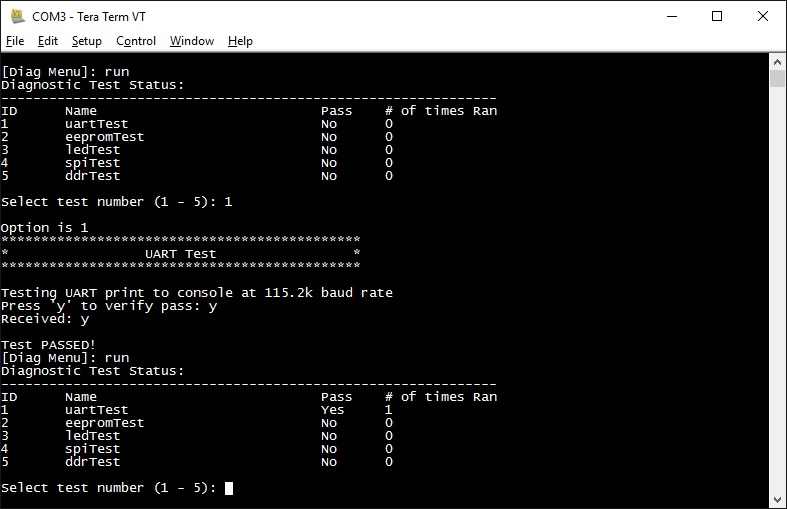Click the scrollbar up arrow

[x=777, y=62]
